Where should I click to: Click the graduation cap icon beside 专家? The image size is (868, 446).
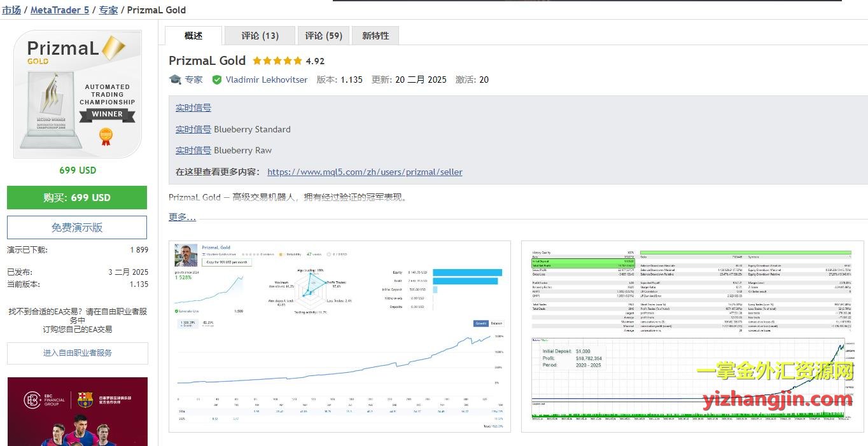175,80
